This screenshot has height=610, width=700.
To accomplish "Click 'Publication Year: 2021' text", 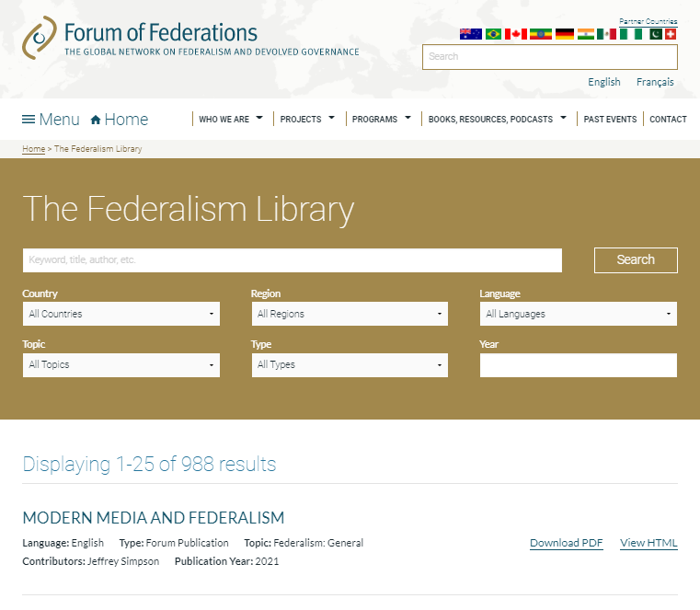I will 227,561.
